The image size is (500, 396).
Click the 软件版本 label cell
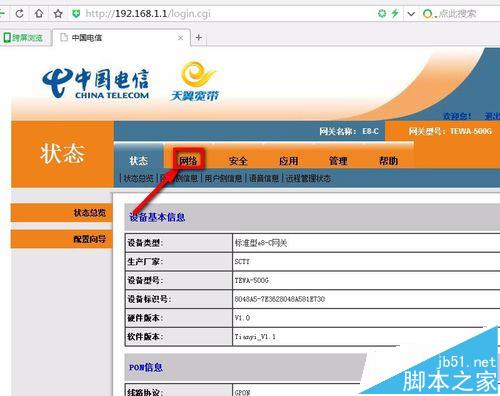[x=178, y=337]
